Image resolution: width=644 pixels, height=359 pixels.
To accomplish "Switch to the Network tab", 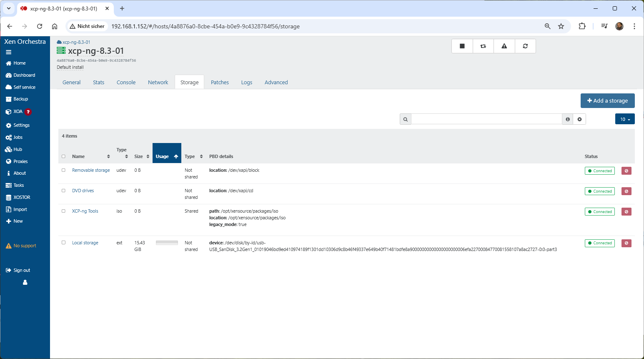I will tap(158, 83).
